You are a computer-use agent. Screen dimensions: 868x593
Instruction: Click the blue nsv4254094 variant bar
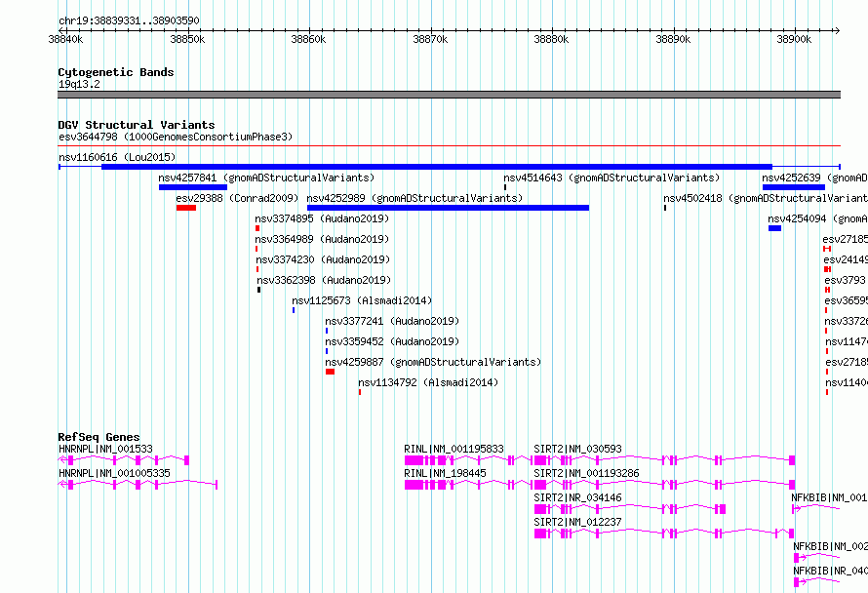coord(774,228)
